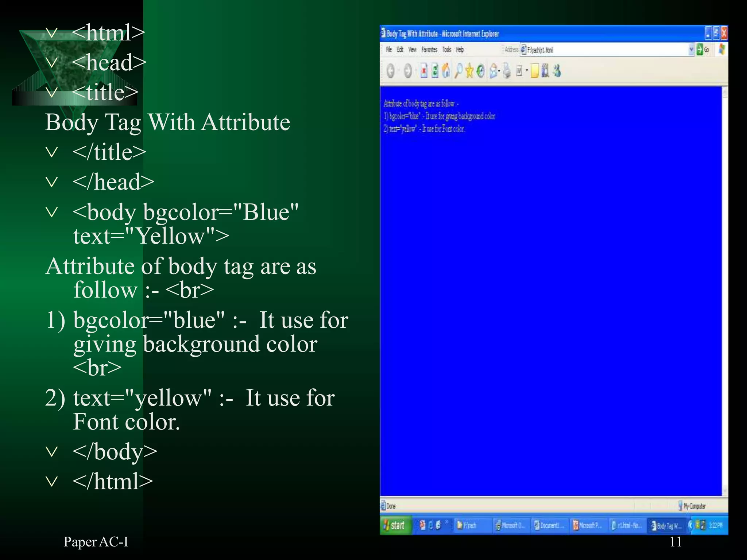Click the system tray volume icon
Image resolution: width=747 pixels, height=560 pixels.
703,525
